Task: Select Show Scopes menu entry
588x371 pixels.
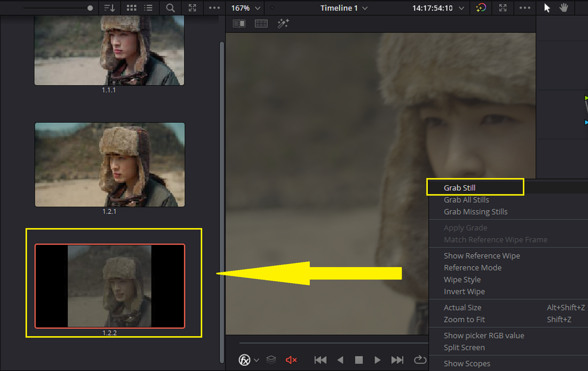Action: [x=467, y=364]
